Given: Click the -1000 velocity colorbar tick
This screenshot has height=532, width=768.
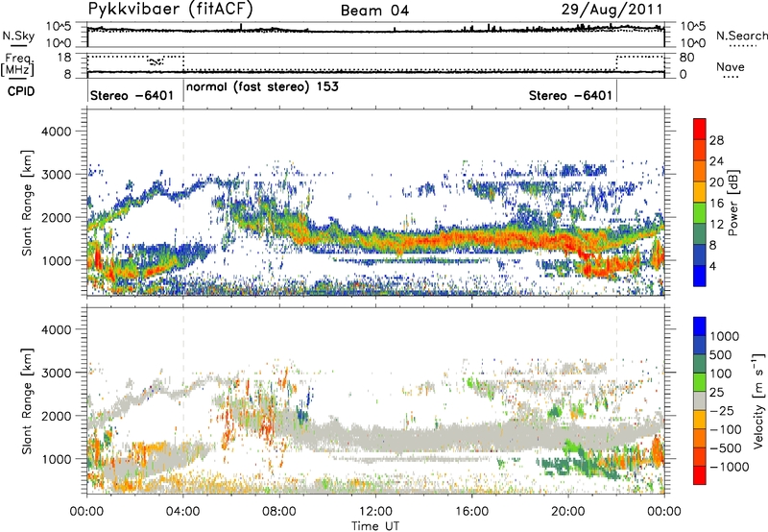Looking at the screenshot, I should pyautogui.click(x=730, y=467).
